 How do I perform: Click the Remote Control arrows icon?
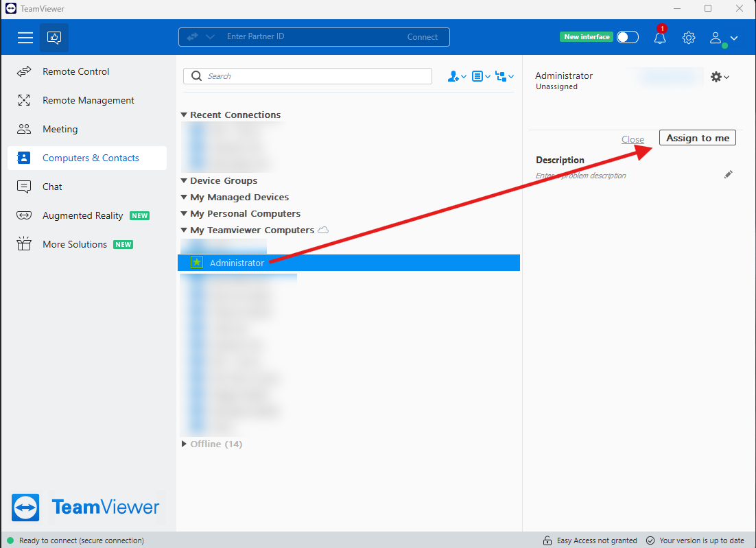[24, 71]
